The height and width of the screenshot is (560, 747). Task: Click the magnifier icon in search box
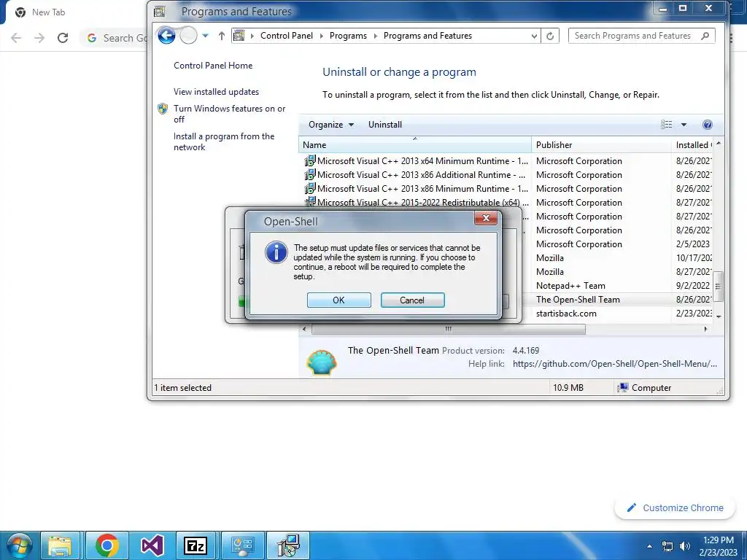coord(705,36)
